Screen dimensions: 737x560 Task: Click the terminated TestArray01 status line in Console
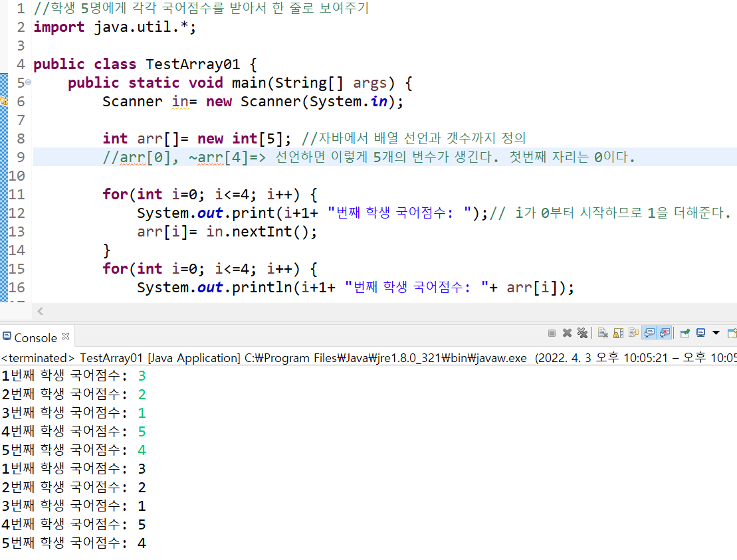[x=368, y=358]
